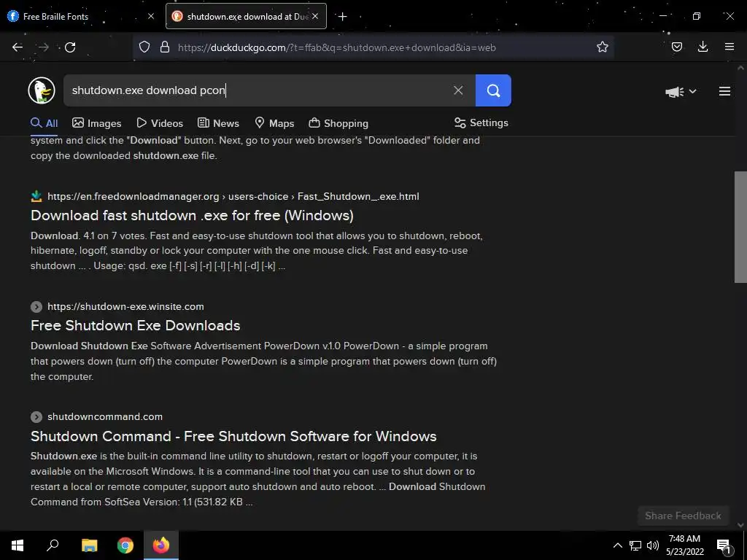This screenshot has width=747, height=560.
Task: Open 'Free Shutdown Exe Downloads' result
Action: tap(135, 325)
